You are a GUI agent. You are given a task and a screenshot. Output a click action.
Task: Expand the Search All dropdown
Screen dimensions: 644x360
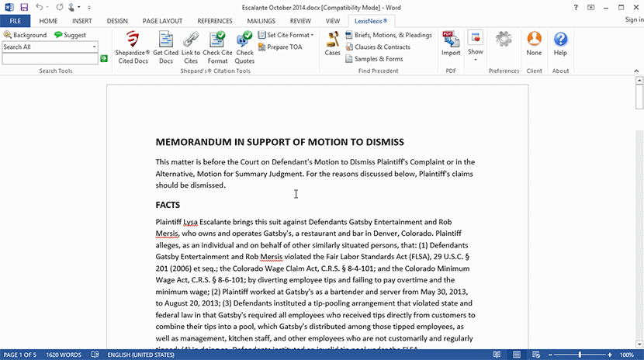[x=94, y=47]
